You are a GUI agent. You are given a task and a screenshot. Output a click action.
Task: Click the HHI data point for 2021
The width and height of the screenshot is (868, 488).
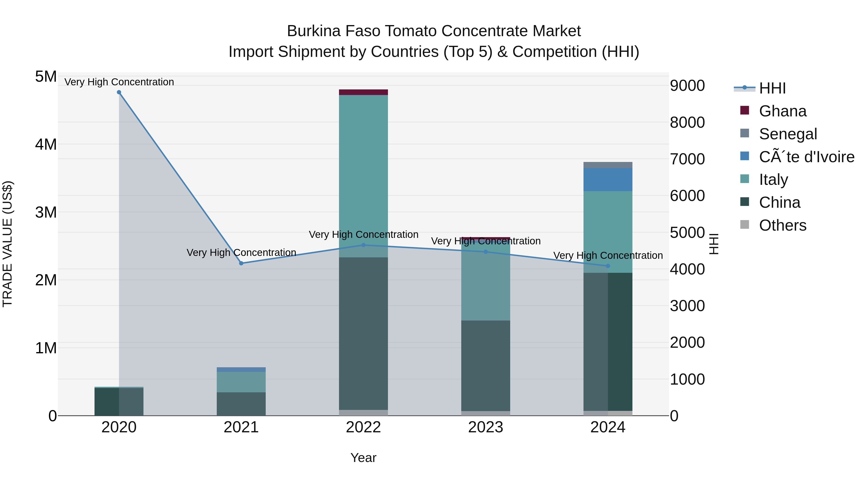[241, 263]
